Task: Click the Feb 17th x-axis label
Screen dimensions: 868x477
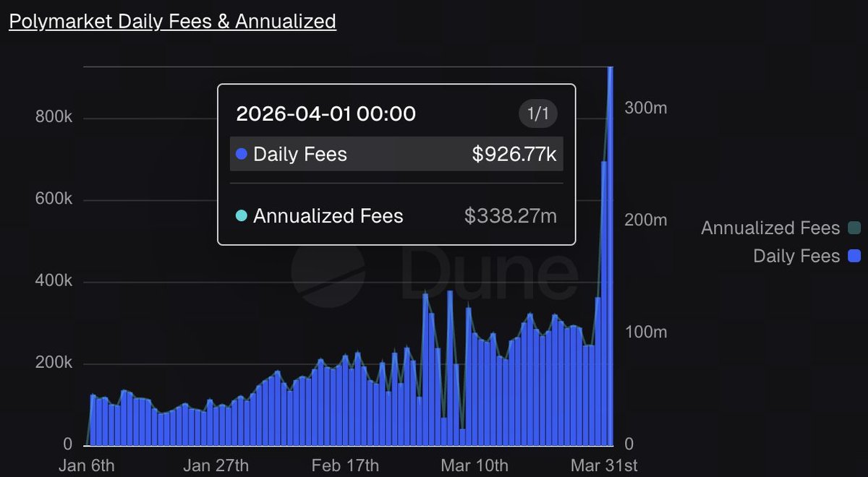Action: click(x=344, y=464)
